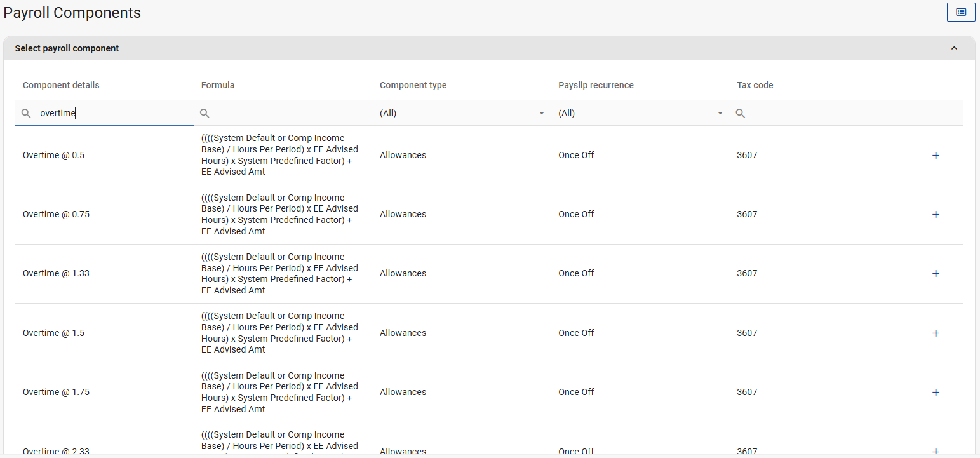Screen dimensions: 980x458
Task: Sort by Component details column header
Action: [61, 85]
